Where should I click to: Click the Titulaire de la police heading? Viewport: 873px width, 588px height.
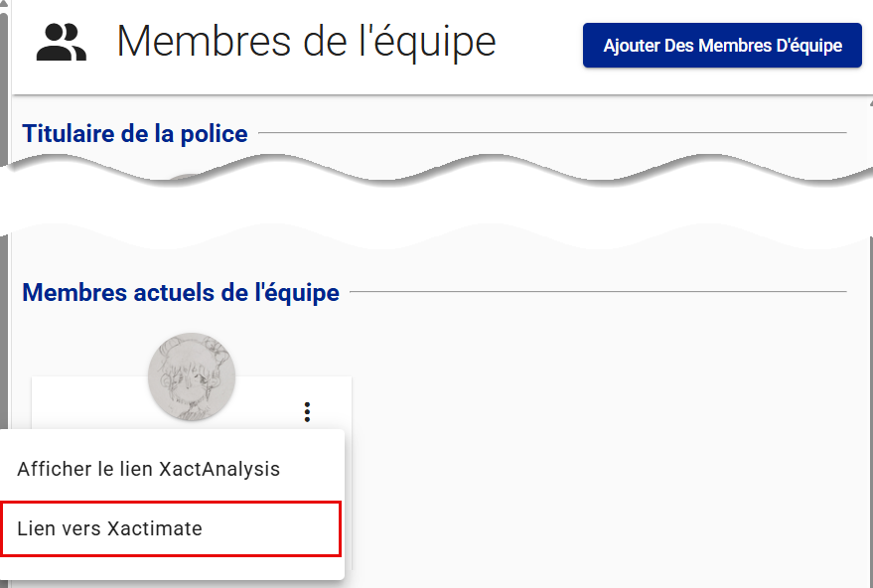pyautogui.click(x=135, y=133)
